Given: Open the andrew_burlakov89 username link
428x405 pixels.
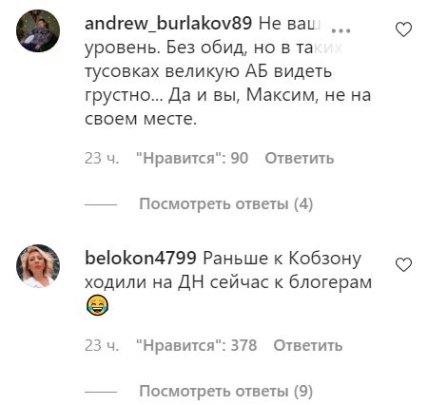Looking at the screenshot, I should pos(168,25).
